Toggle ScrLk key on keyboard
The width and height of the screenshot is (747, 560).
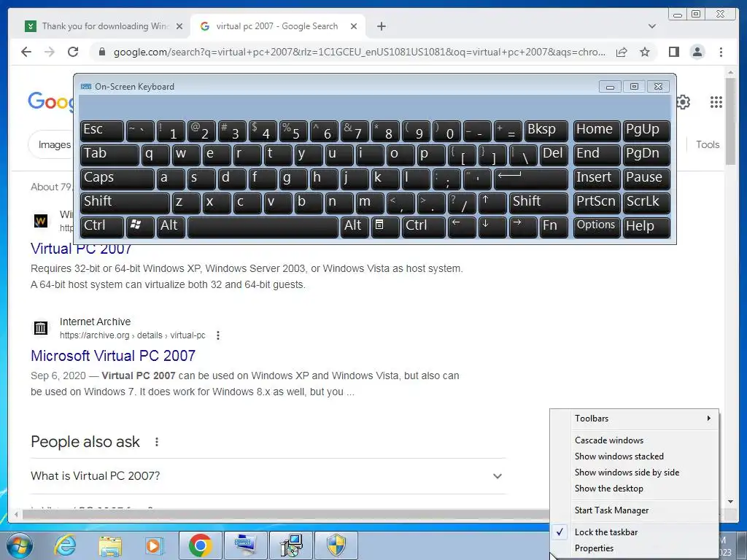[x=646, y=203]
